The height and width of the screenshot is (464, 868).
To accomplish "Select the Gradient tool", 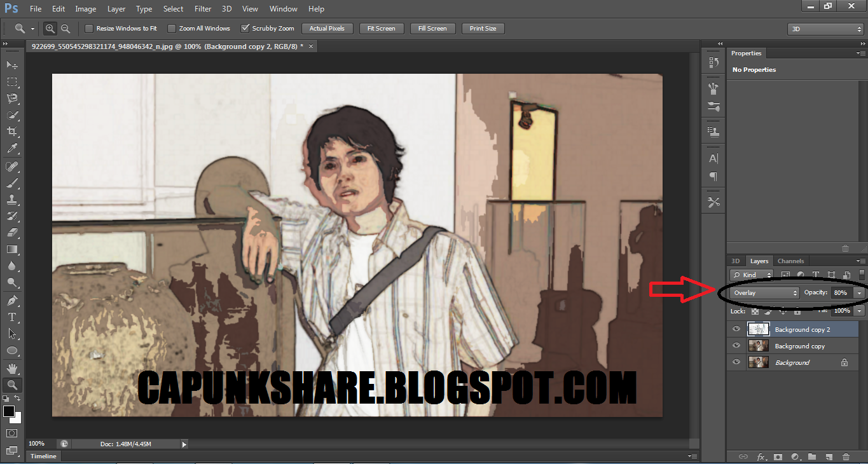I will (x=12, y=249).
